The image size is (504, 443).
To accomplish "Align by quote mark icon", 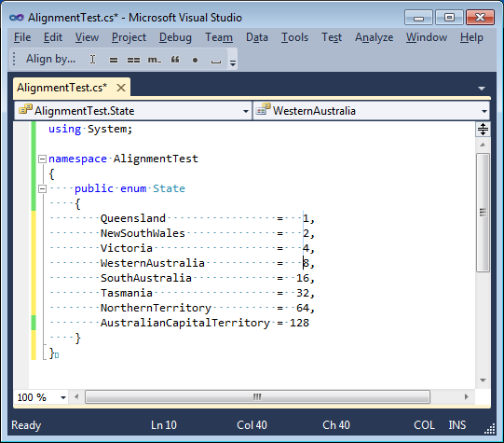I will click(x=175, y=60).
